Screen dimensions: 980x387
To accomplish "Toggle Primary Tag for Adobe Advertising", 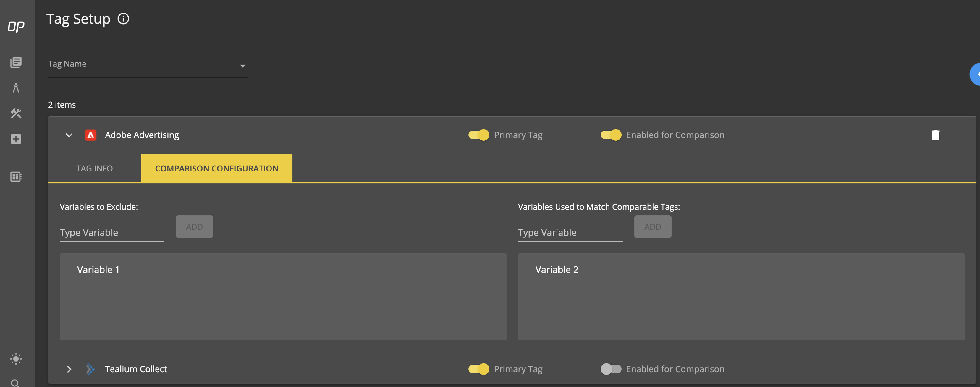I will point(479,135).
